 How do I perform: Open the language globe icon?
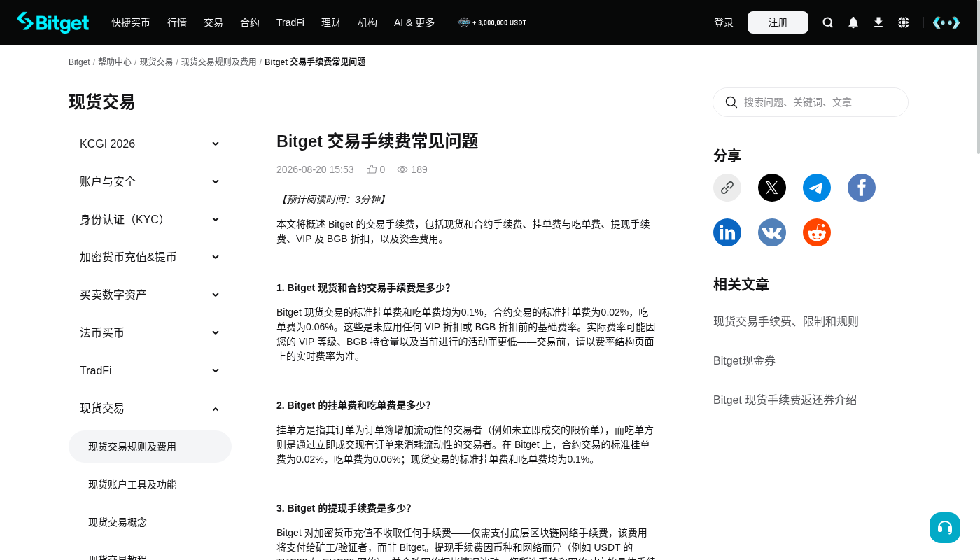(904, 22)
